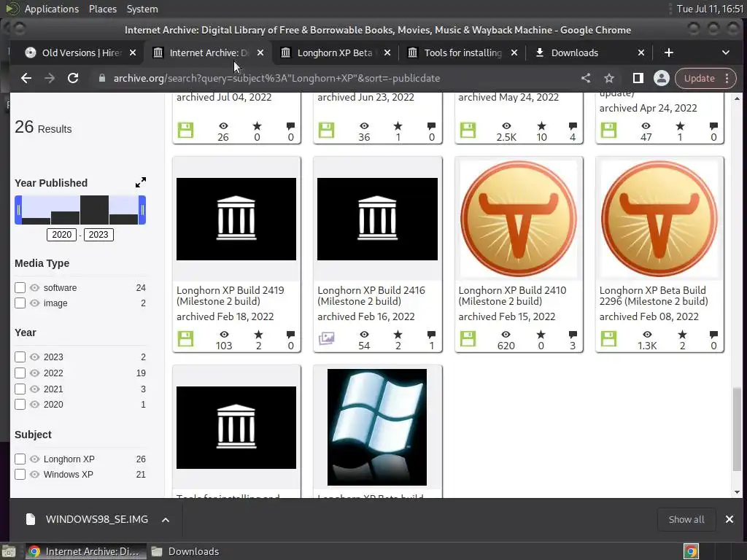Open the Places menu
The width and height of the screenshot is (747, 560).
(x=102, y=9)
